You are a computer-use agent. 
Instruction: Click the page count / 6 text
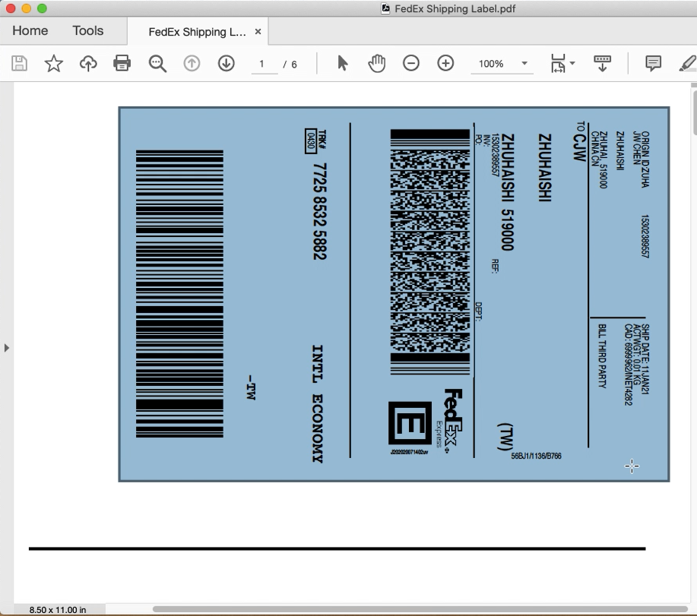coord(290,65)
